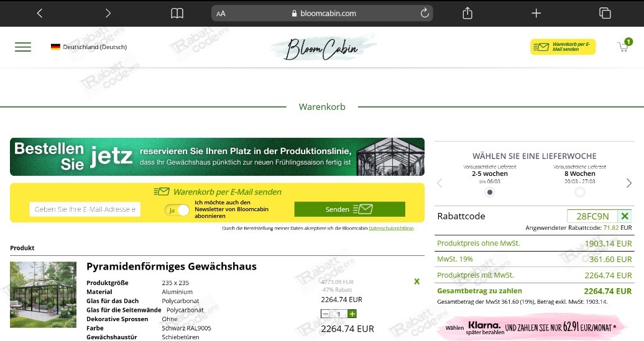644x341 pixels.
Task: Click the Rabattcode field with 28FC9N
Action: (x=592, y=216)
